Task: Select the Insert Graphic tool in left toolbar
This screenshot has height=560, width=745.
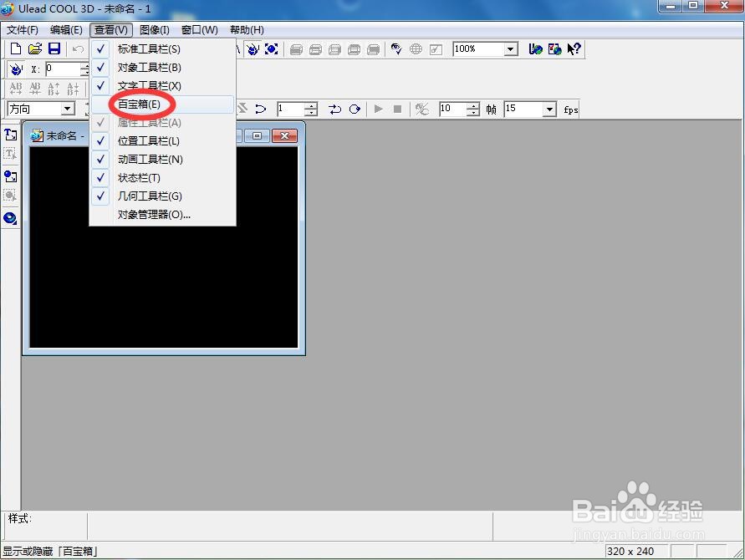Action: pyautogui.click(x=11, y=176)
